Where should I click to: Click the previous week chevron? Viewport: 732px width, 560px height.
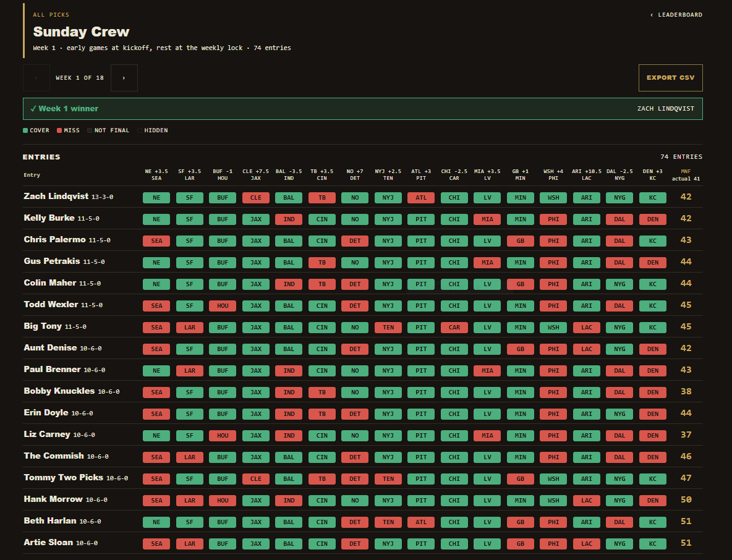(x=36, y=77)
